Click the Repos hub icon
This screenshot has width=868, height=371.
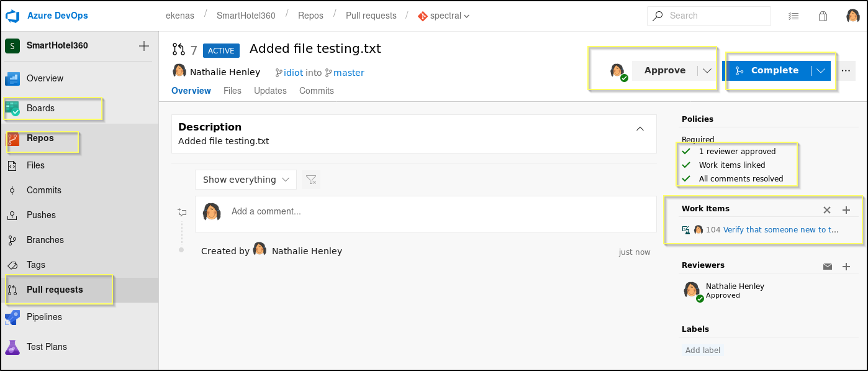[x=13, y=139]
